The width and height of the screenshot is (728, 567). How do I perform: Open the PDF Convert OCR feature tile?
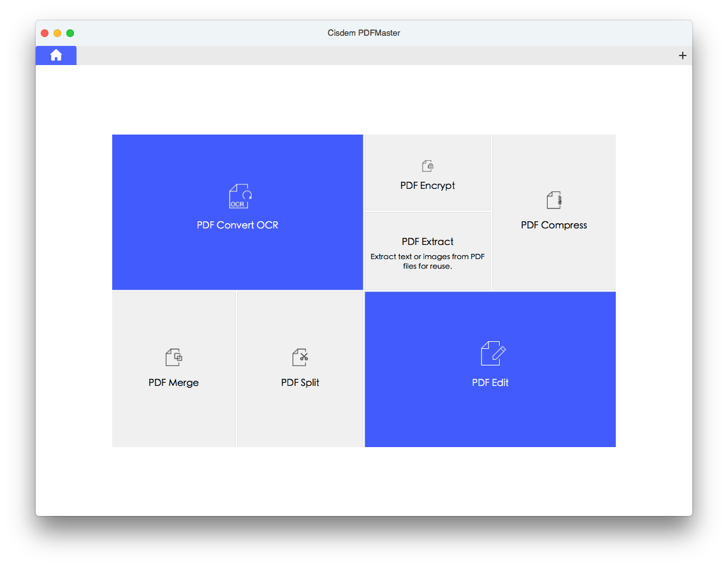coord(237,212)
